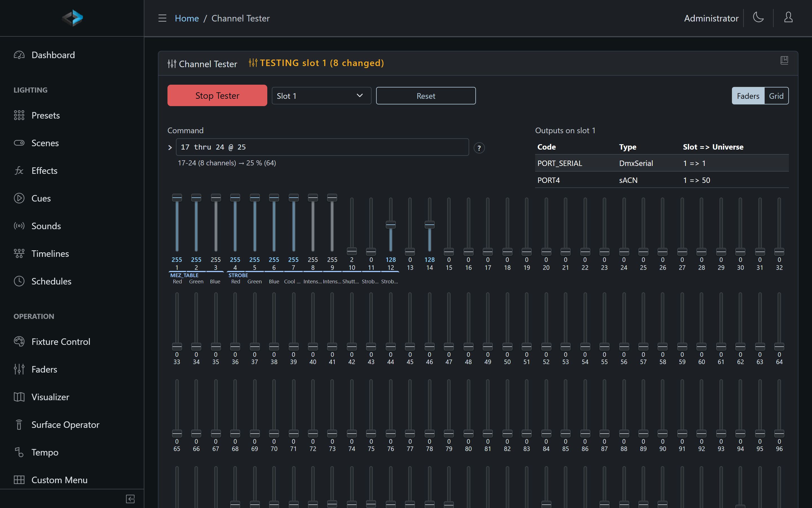Click the hamburger menu icon
812x508 pixels.
click(162, 18)
